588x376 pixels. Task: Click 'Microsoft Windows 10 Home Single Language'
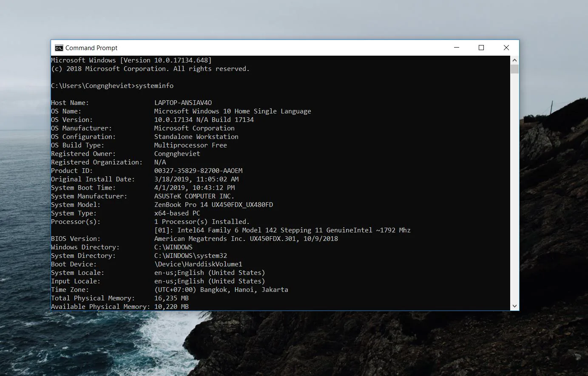pos(233,111)
